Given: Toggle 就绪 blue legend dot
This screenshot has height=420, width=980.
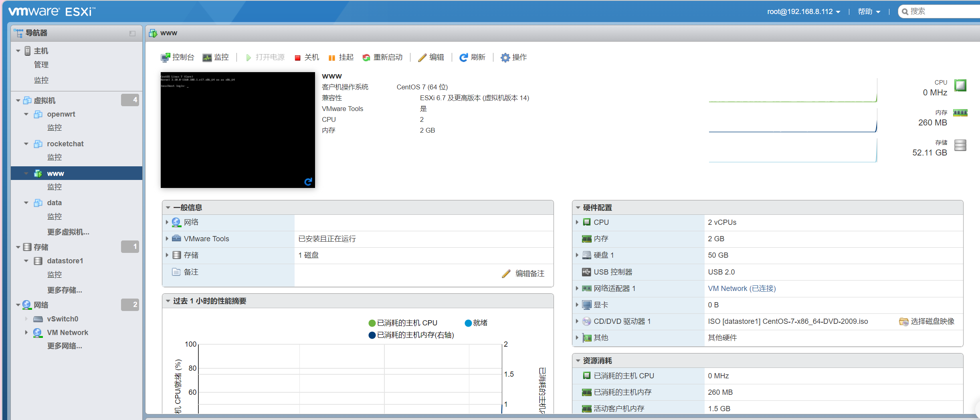Looking at the screenshot, I should 468,323.
